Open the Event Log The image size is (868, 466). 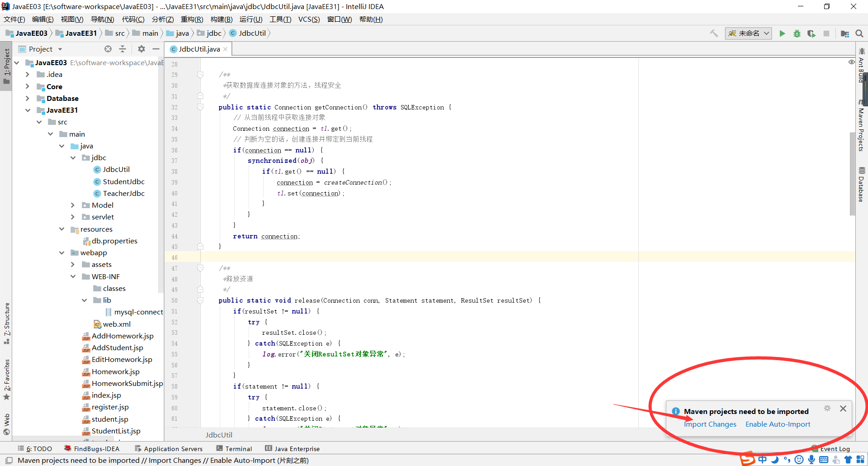coord(830,449)
